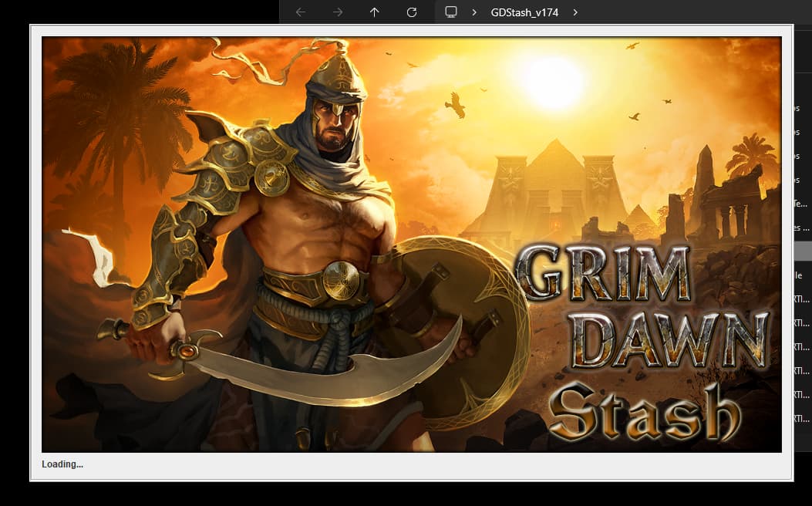Viewport: 812px width, 506px height.
Task: Click the Grim Dawn Stash splash image
Action: point(412,245)
